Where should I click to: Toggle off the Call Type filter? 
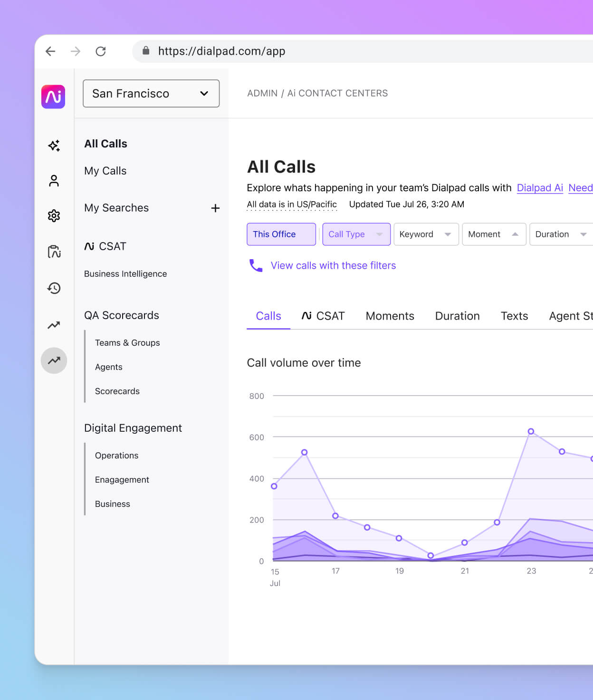pos(356,234)
